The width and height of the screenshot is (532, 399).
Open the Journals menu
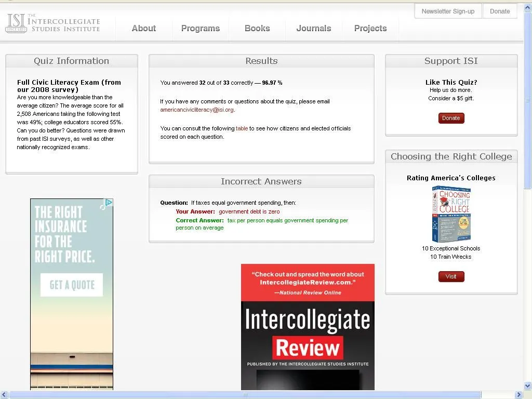pos(313,29)
